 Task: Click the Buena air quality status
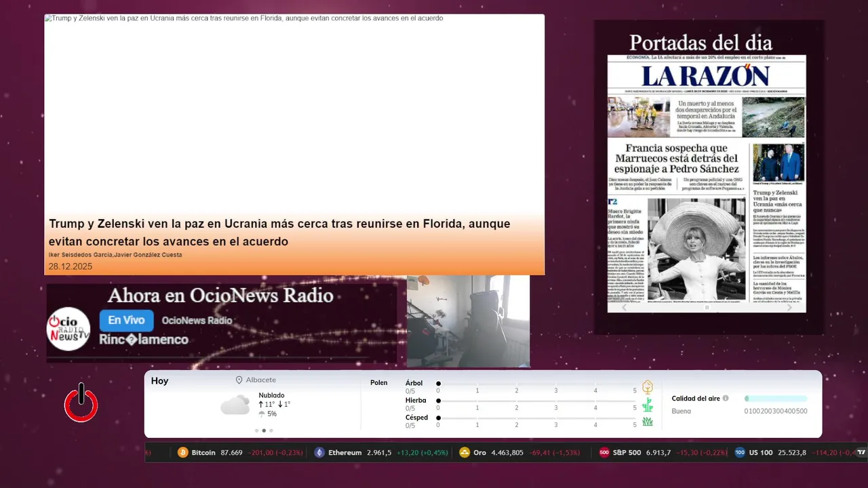point(682,411)
